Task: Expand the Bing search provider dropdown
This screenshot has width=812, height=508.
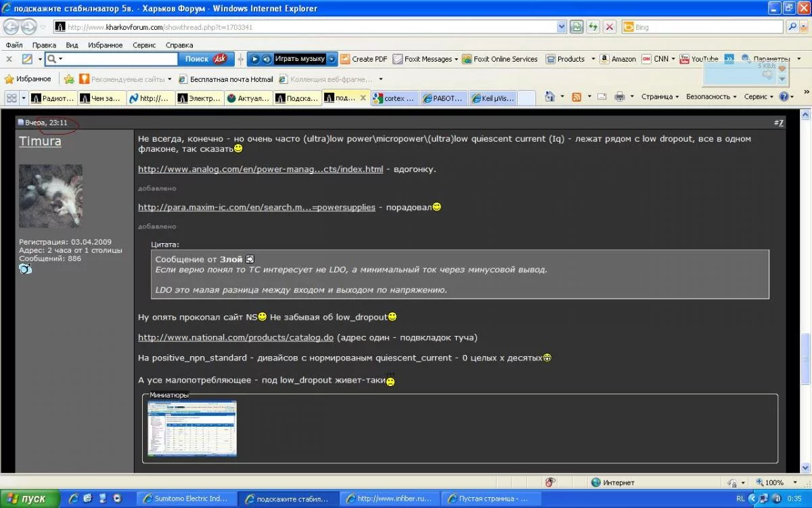Action: tap(804, 27)
